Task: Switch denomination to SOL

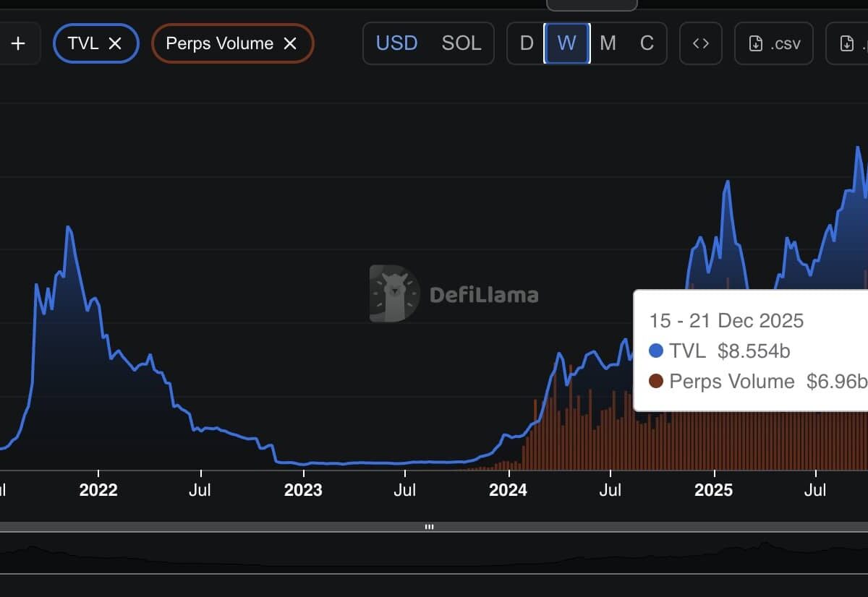Action: 461,43
